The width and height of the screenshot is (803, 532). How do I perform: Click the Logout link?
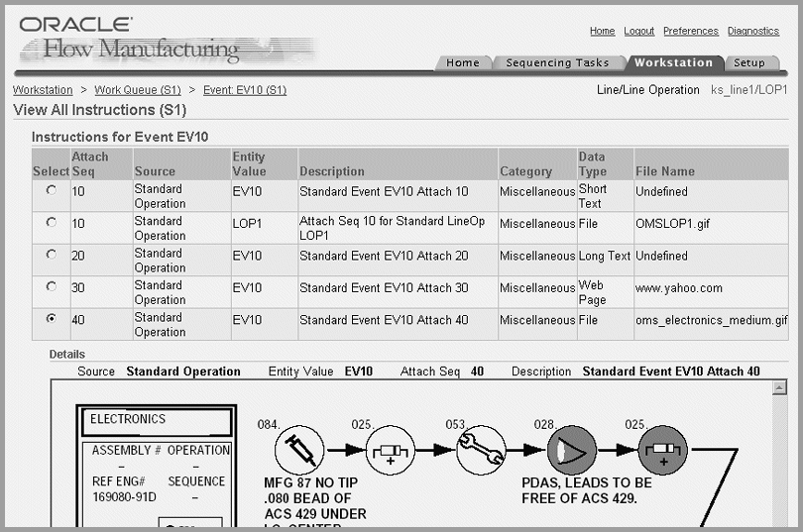[x=639, y=31]
